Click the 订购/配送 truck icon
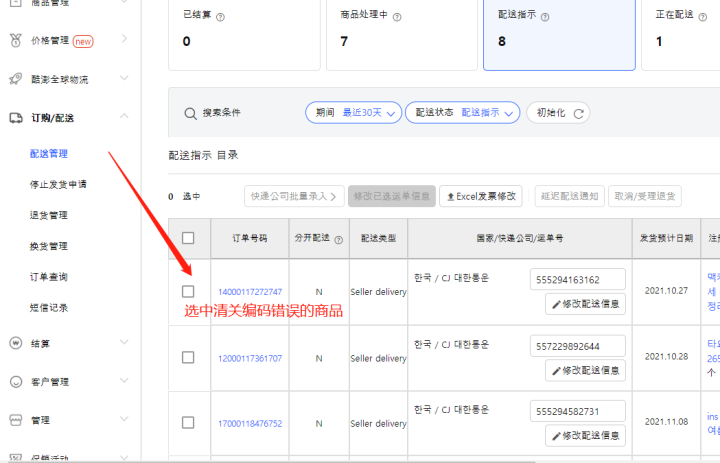The width and height of the screenshot is (720, 463). click(16, 118)
